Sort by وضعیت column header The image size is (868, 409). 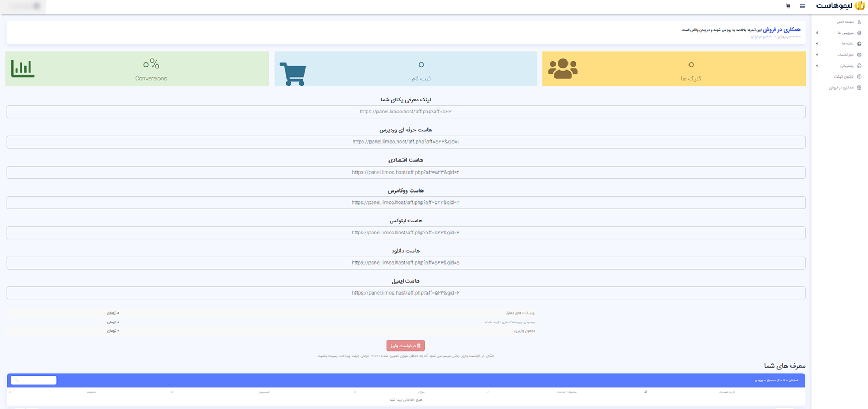pyautogui.click(x=91, y=391)
